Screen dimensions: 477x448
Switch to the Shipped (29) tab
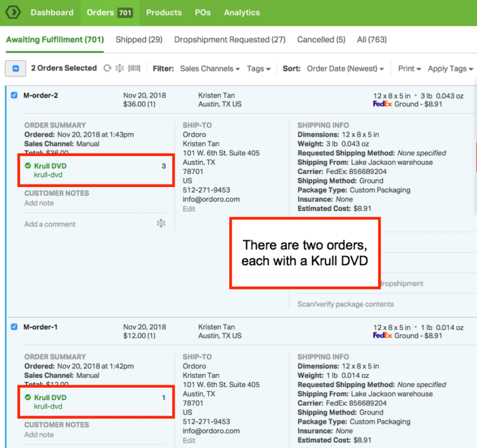tap(139, 40)
